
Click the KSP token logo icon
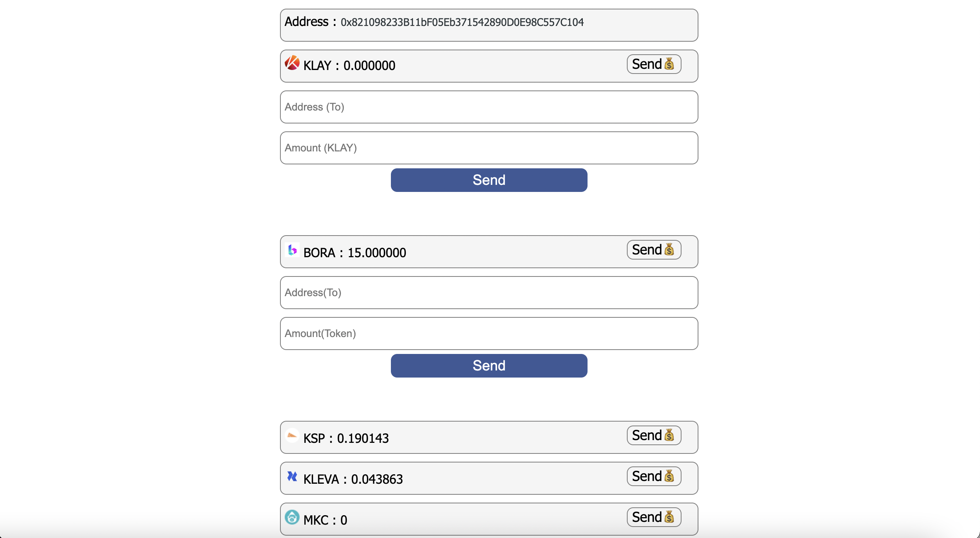[292, 436]
